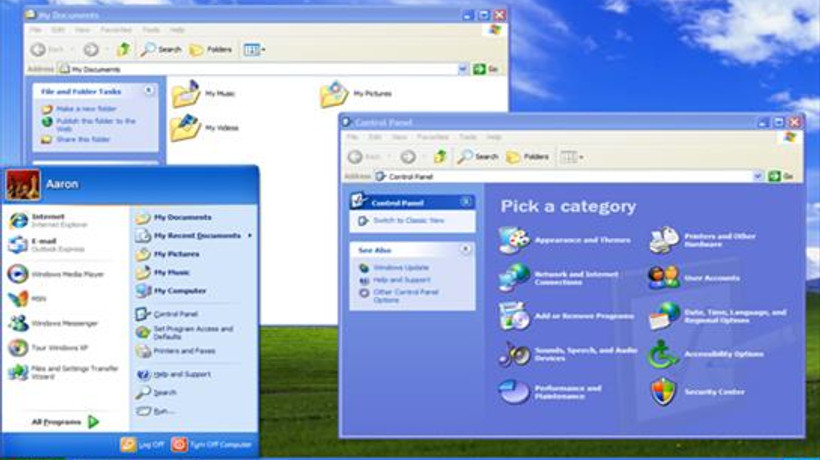Screen dimensions: 820x460
Task: Open My Documents in Start menu
Action: (174, 217)
